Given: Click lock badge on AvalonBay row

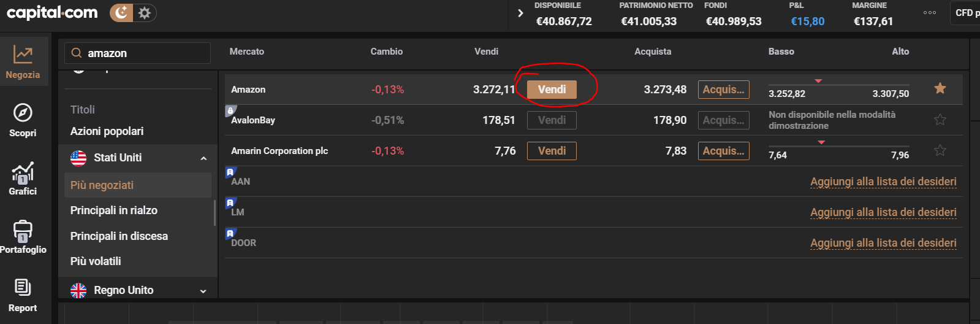Looking at the screenshot, I should (230, 110).
